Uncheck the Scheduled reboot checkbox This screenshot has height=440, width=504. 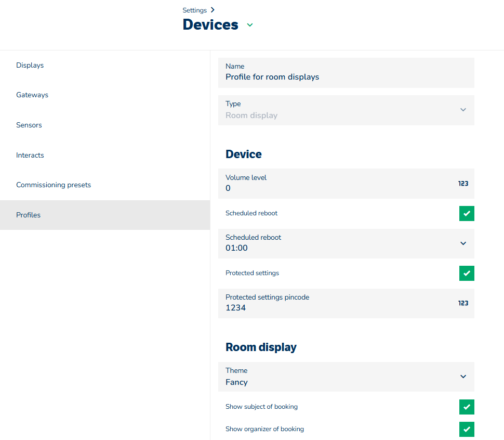(x=467, y=213)
